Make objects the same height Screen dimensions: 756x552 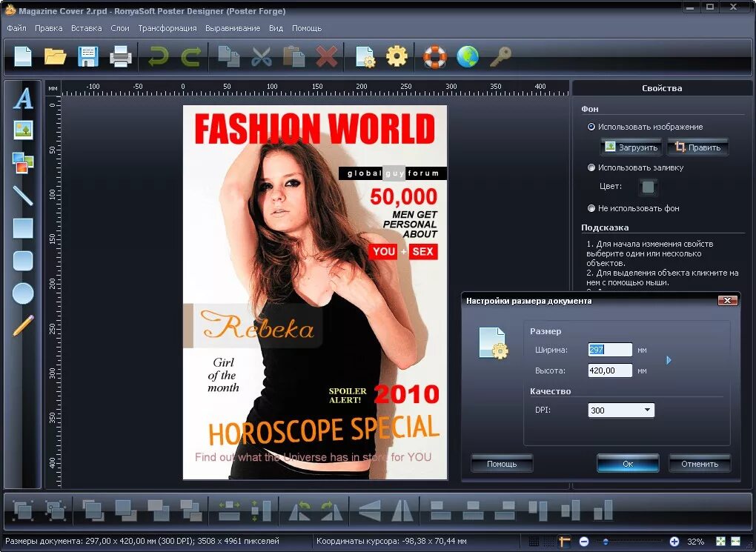(x=262, y=510)
